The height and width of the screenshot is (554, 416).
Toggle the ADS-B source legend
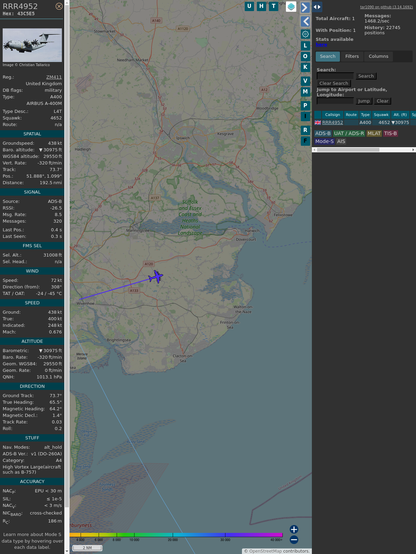(x=323, y=134)
